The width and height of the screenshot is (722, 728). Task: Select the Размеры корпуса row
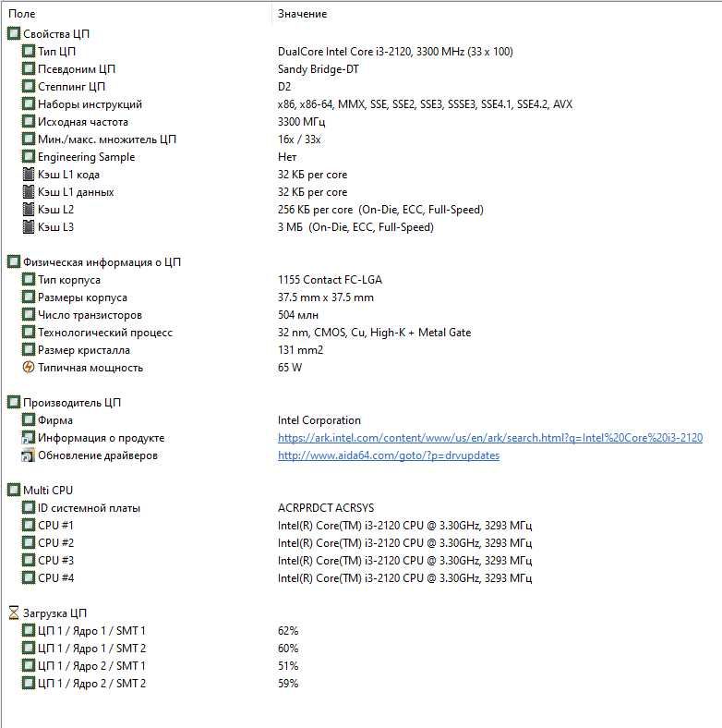(361, 297)
